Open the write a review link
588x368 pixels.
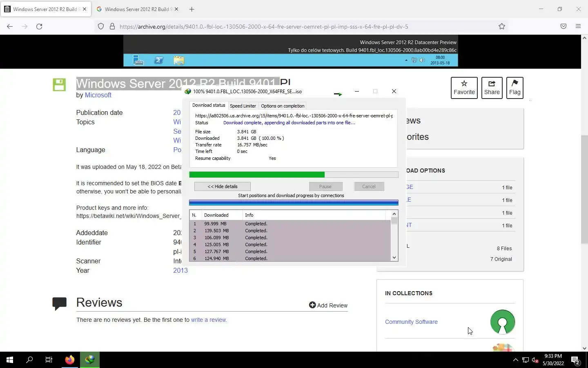pyautogui.click(x=209, y=320)
